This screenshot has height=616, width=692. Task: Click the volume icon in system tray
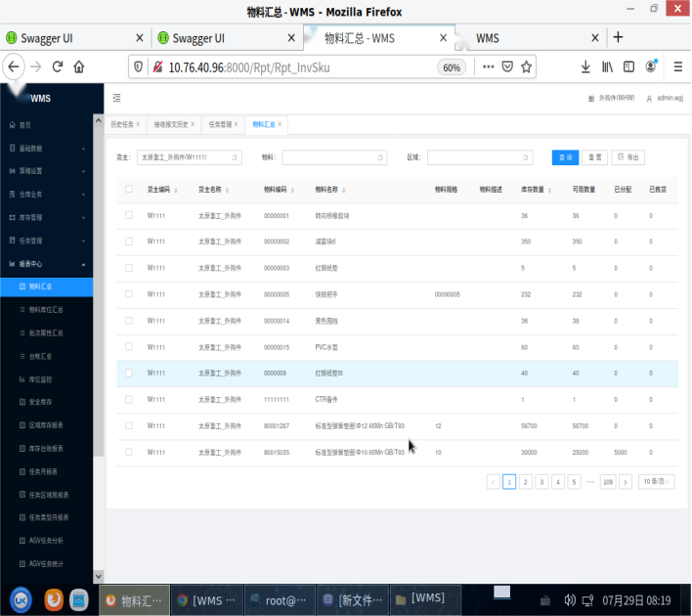[570, 599]
